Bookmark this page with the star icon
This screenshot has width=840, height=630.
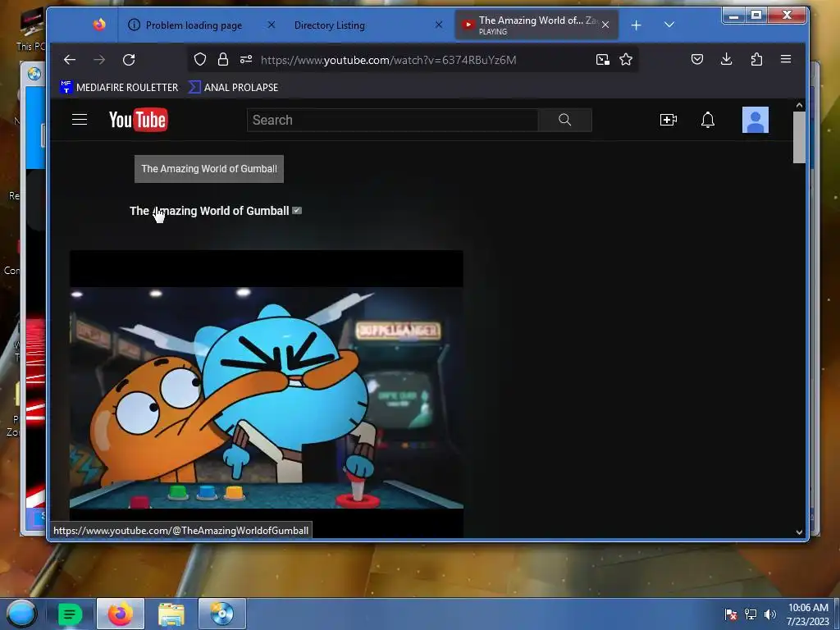click(626, 59)
